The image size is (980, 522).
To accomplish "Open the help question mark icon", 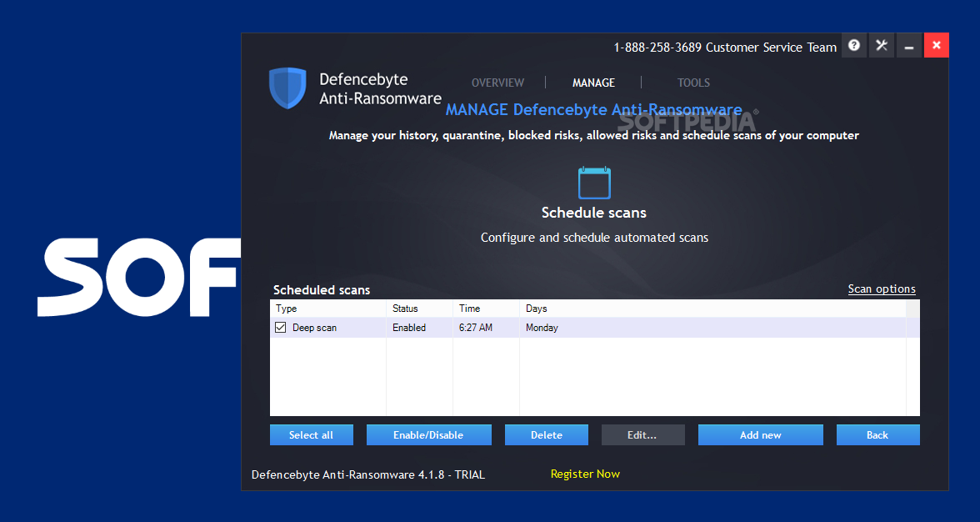I will coord(853,45).
